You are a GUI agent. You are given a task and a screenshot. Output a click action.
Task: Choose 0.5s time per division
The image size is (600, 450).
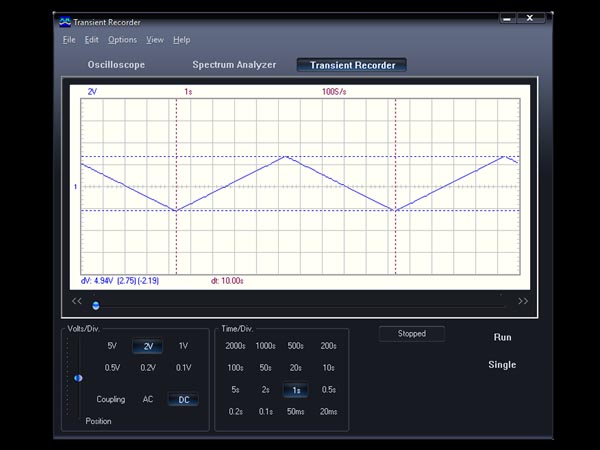tap(329, 390)
